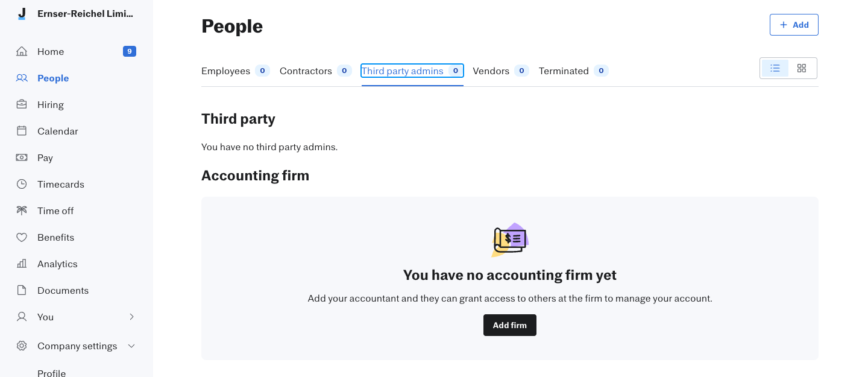
Task: Select the Vendors tab
Action: tap(501, 71)
